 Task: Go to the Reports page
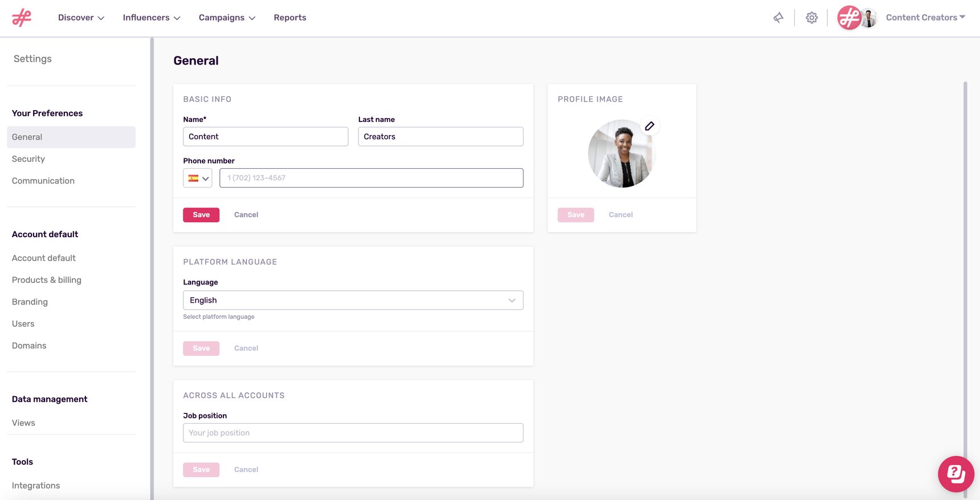pos(290,18)
